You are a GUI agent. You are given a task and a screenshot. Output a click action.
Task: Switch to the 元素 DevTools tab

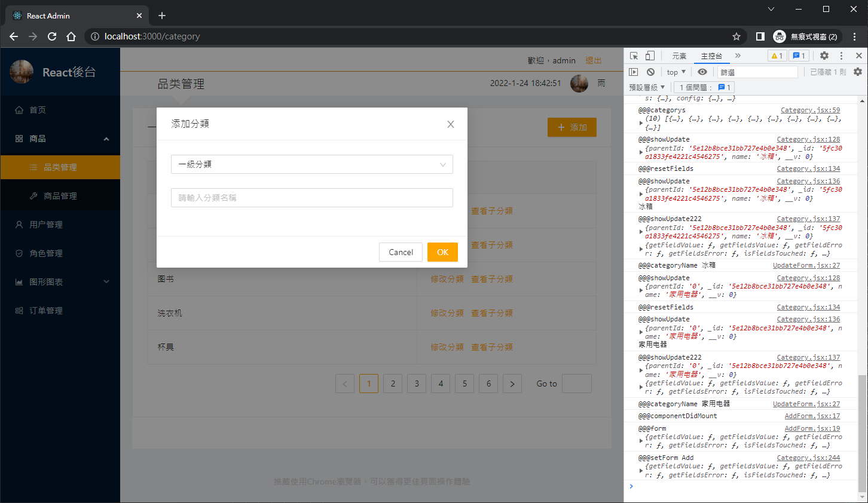point(679,56)
